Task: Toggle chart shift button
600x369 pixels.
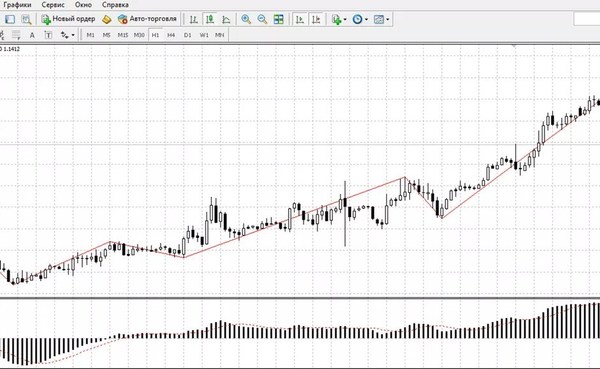Action: pos(316,19)
